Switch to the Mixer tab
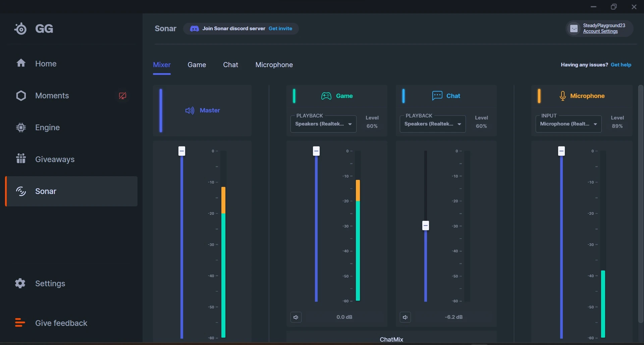Screen dimensions: 644x345 point(162,65)
